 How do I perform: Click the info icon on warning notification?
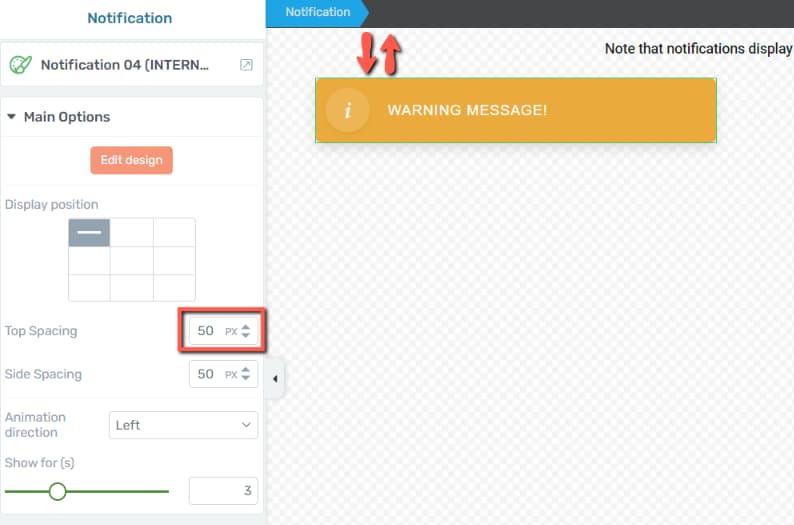point(347,110)
